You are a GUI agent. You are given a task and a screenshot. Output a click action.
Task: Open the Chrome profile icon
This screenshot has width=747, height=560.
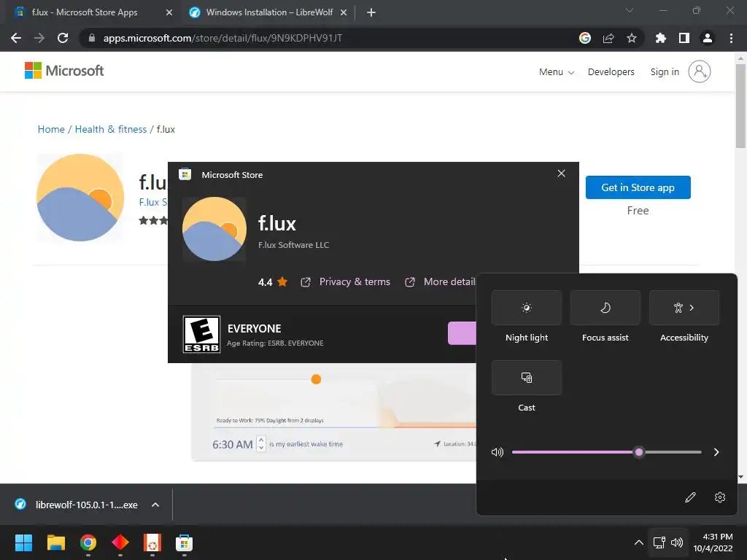708,38
